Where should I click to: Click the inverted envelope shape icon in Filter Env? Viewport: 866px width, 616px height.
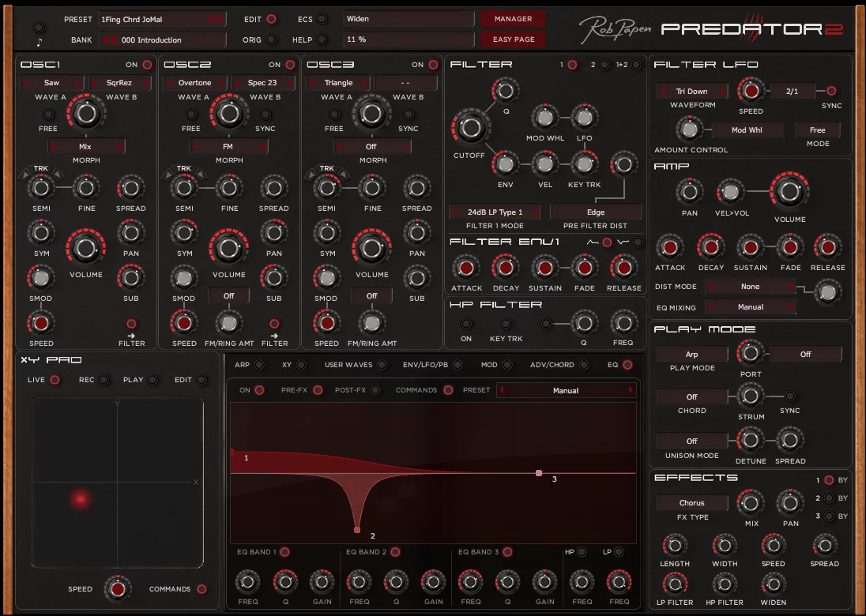623,242
